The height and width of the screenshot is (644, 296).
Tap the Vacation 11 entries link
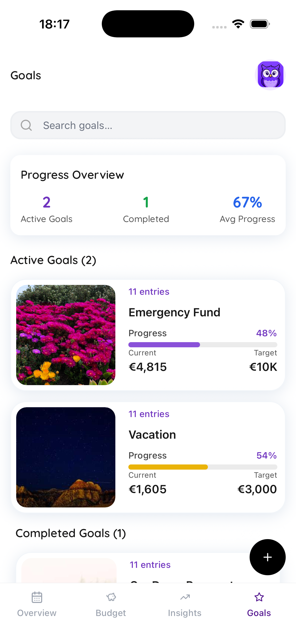(149, 414)
